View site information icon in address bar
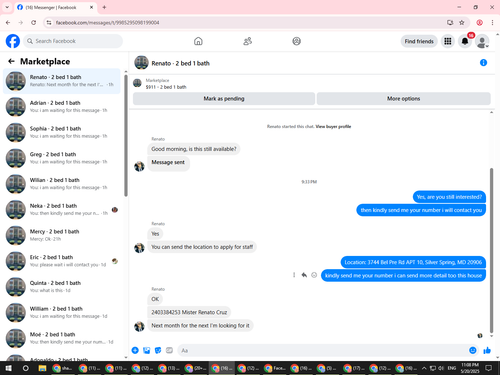The height and width of the screenshot is (375, 500). 49,23
